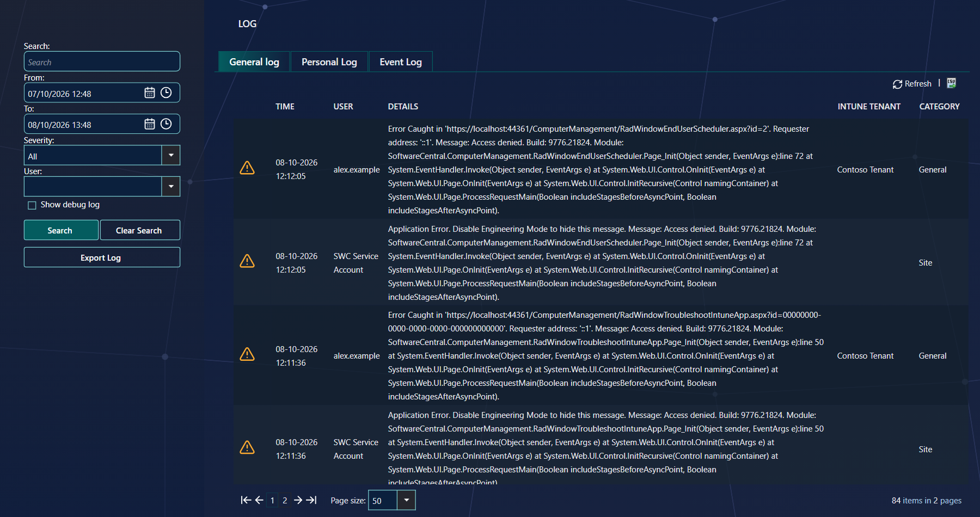Click the Export Log button
The image size is (980, 517).
[x=102, y=257]
